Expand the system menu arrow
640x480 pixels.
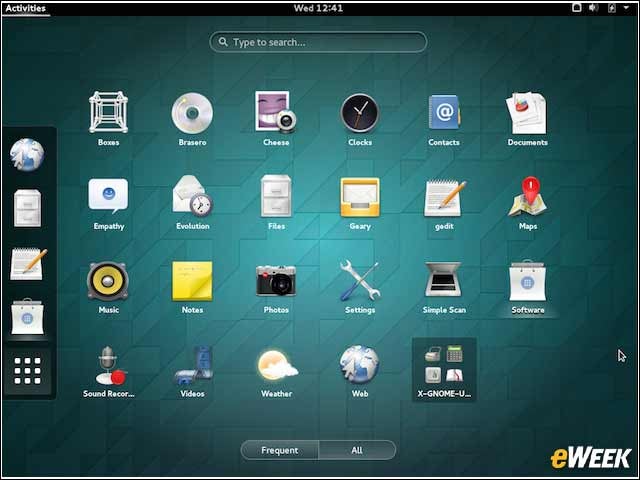626,7
